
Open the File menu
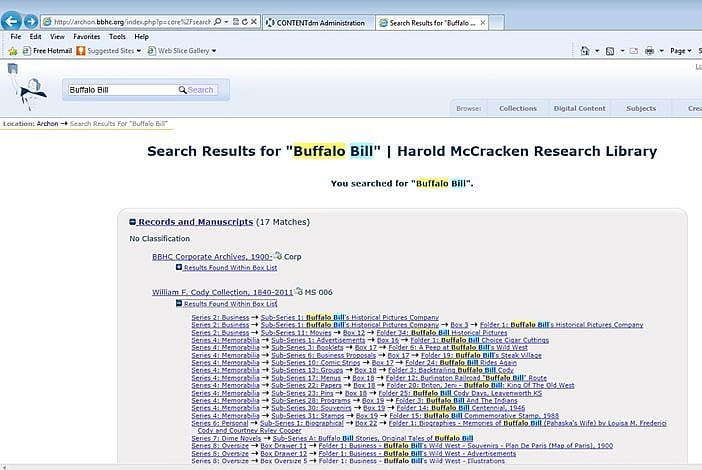coord(16,37)
